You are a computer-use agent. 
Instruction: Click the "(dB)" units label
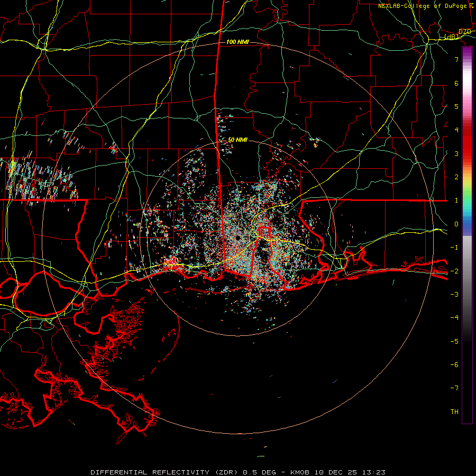tap(452, 37)
